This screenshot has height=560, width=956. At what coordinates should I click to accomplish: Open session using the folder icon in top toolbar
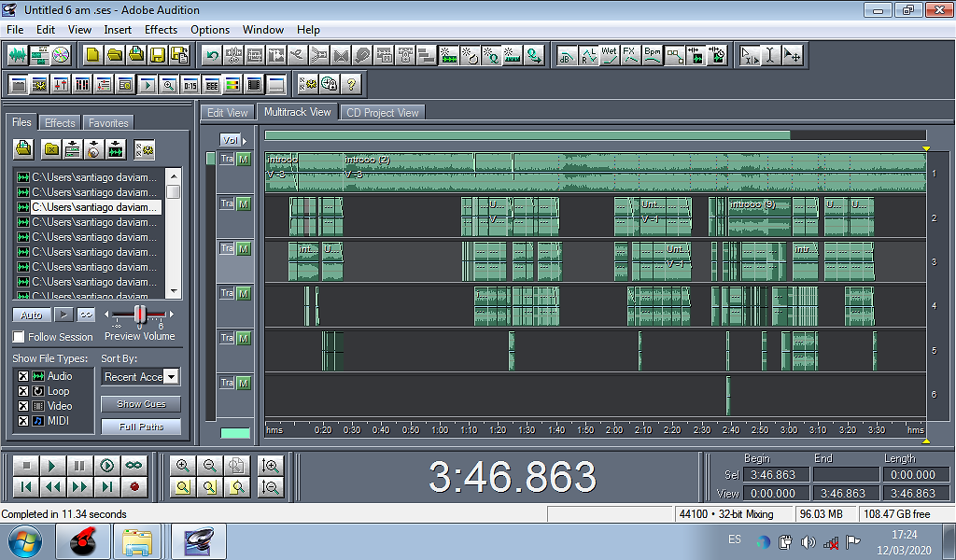115,55
